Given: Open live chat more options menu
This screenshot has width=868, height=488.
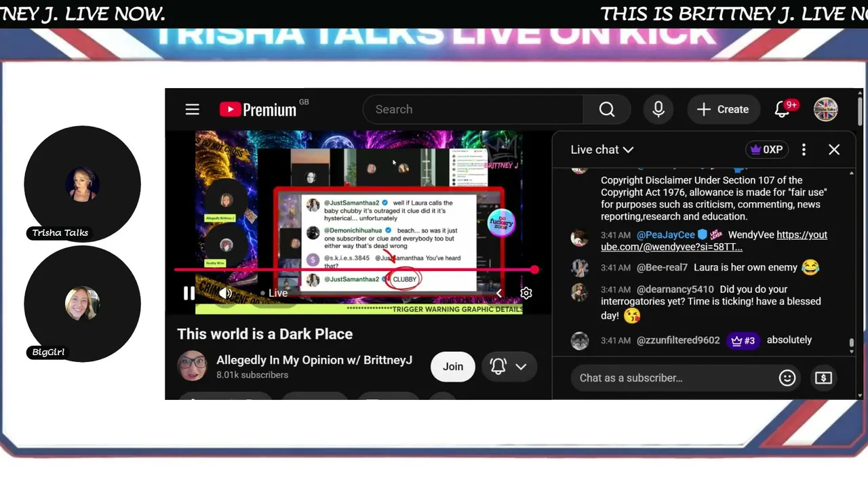Looking at the screenshot, I should coord(804,150).
